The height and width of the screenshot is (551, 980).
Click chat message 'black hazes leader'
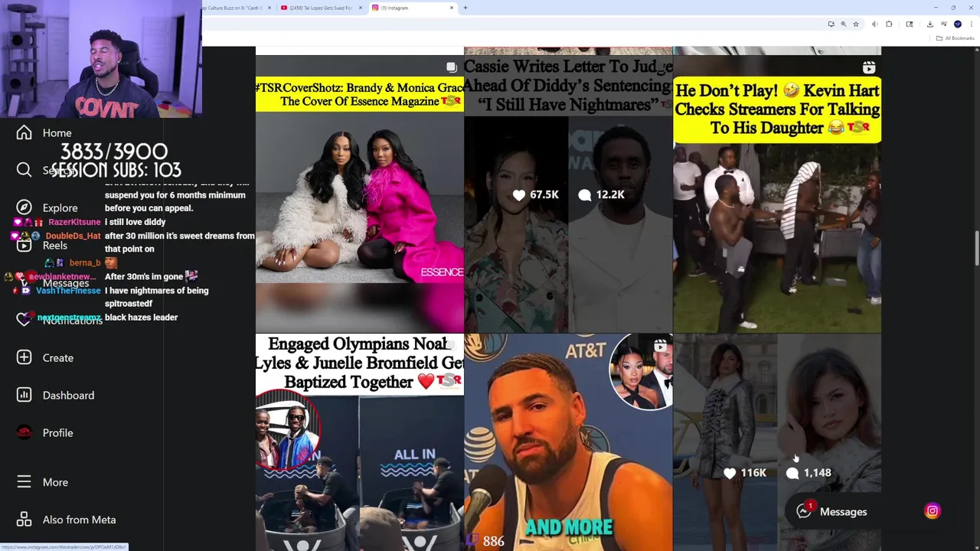tap(141, 318)
